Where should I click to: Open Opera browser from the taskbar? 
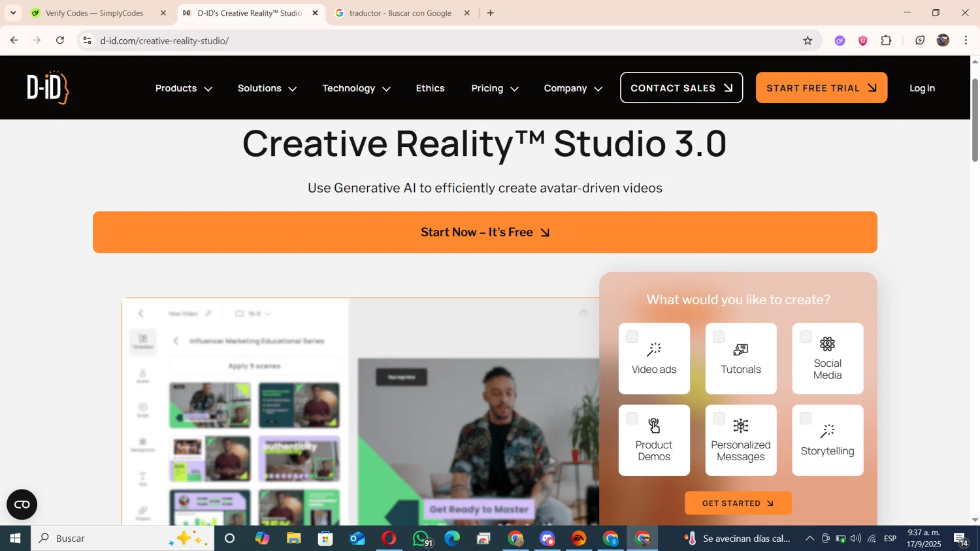click(x=389, y=539)
